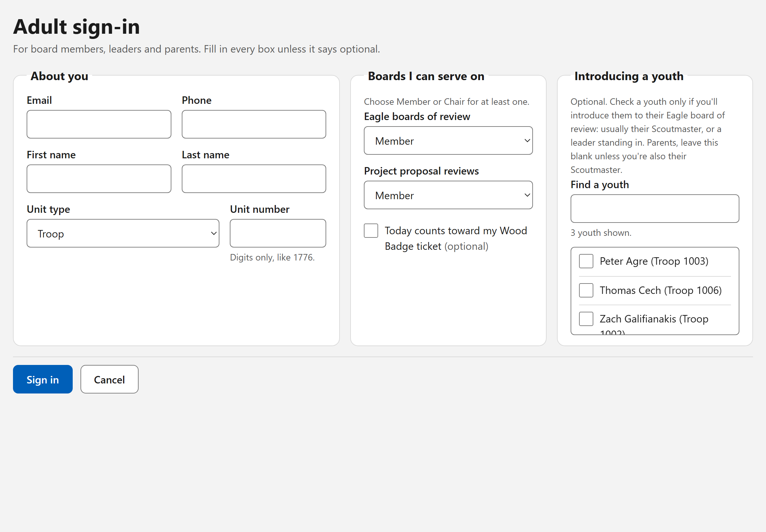Expand the Eagle boards of review dropdown

click(x=448, y=141)
